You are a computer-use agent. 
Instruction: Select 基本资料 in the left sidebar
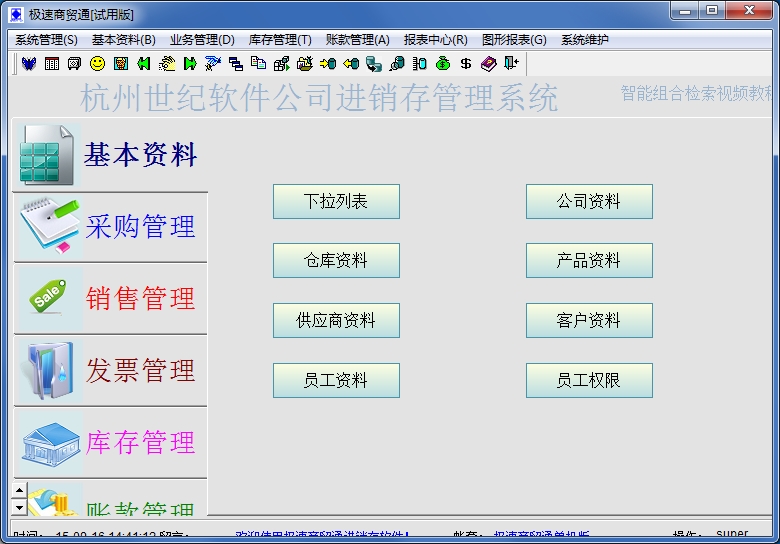(x=109, y=155)
